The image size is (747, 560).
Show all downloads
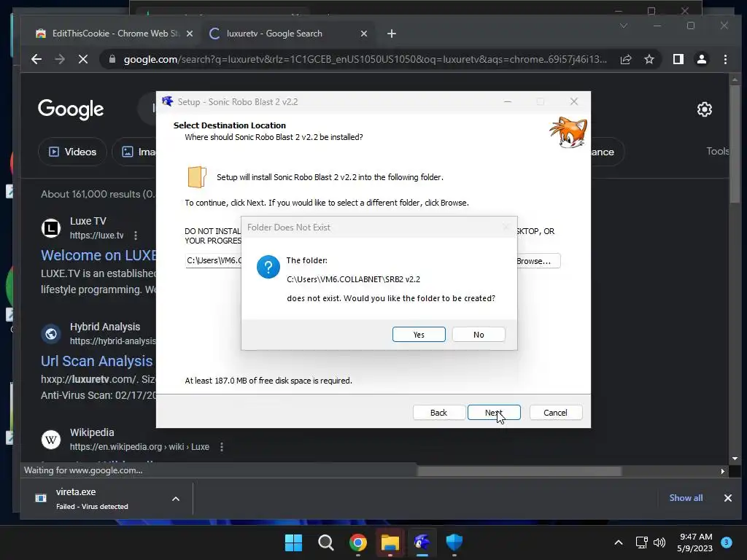(686, 497)
